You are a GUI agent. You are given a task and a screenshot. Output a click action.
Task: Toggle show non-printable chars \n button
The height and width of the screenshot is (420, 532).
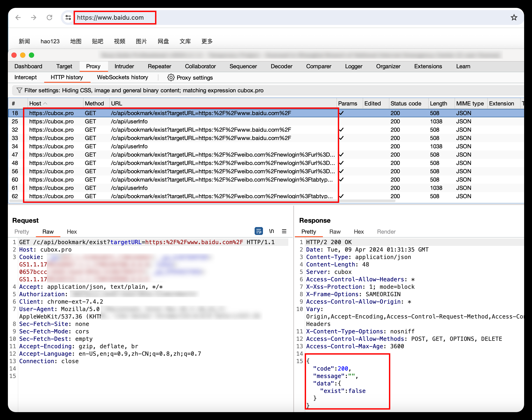[271, 231]
